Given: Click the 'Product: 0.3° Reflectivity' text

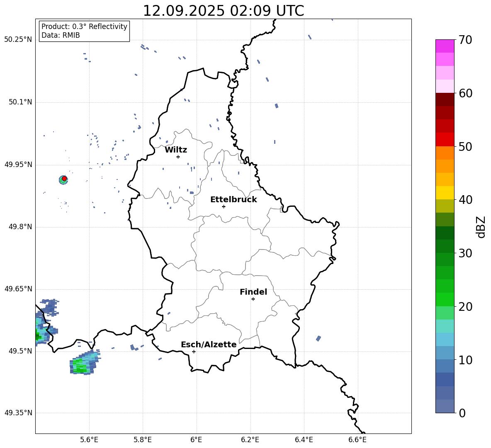Looking at the screenshot, I should click(x=84, y=27).
